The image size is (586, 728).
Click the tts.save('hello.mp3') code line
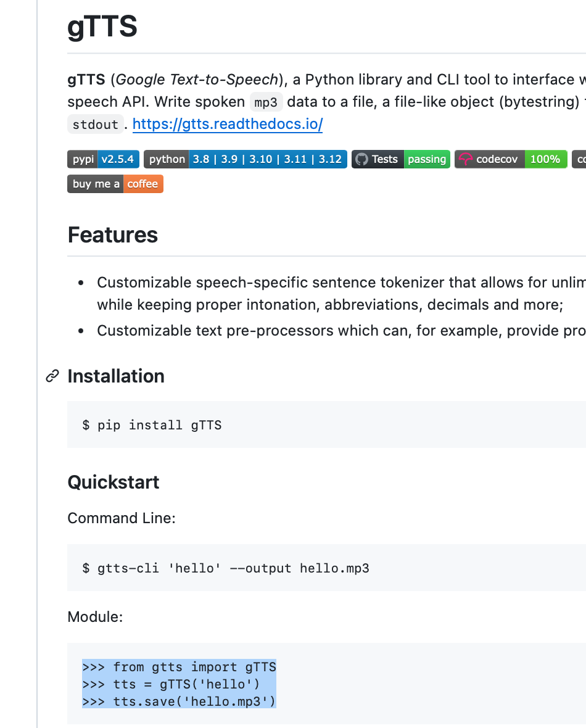tap(179, 701)
